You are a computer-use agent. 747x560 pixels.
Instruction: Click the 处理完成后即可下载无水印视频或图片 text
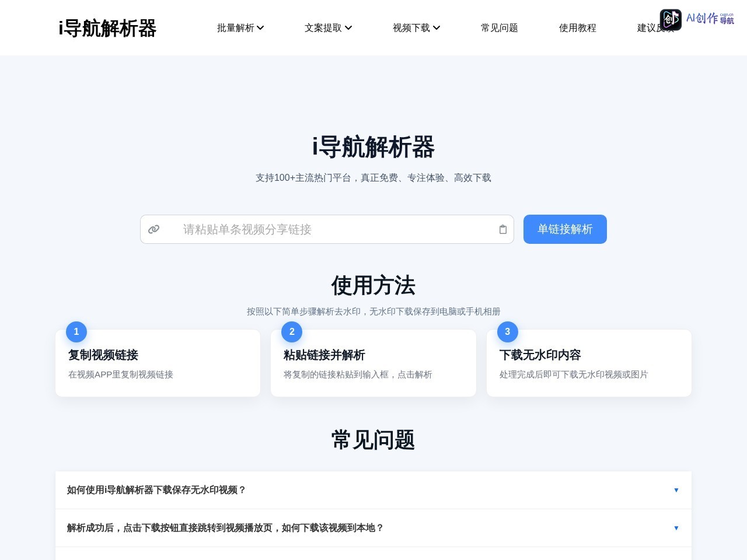[574, 374]
